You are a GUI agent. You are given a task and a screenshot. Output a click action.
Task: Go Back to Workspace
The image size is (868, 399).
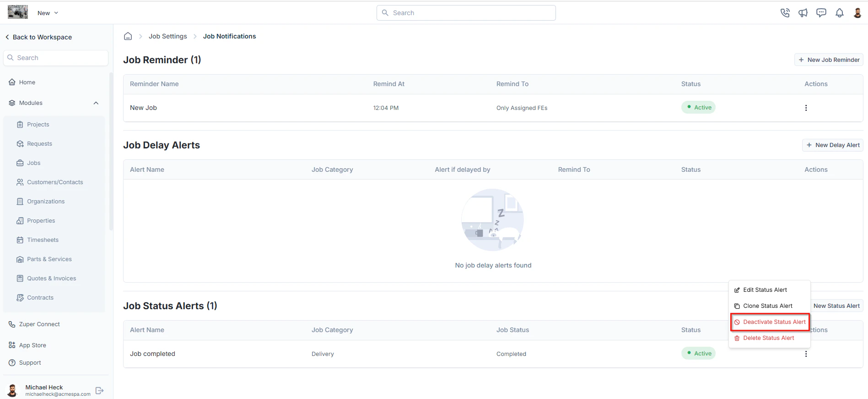[38, 37]
